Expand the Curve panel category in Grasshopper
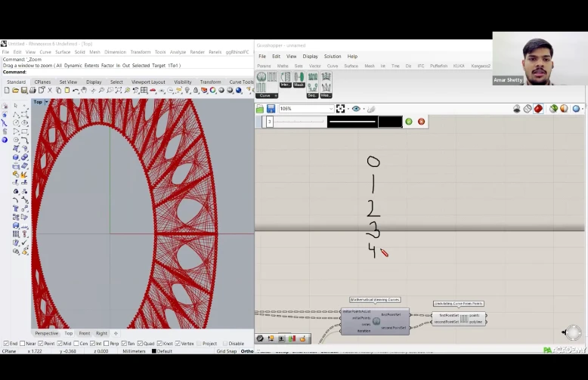Viewport: 588px width, 380px height. [x=276, y=96]
